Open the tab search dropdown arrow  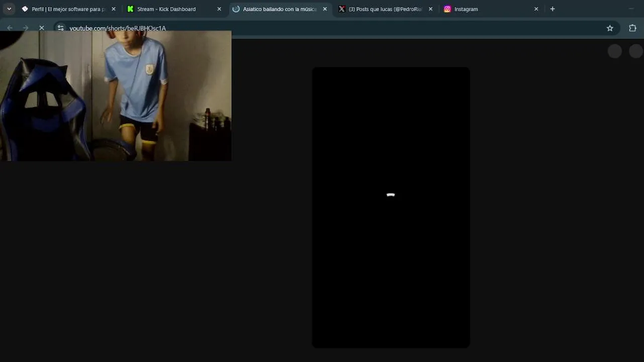(9, 9)
